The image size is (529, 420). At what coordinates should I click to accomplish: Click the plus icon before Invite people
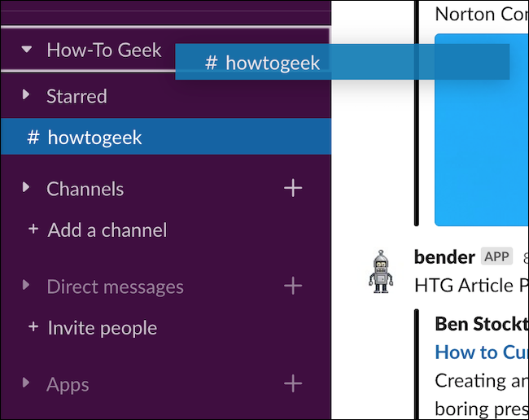click(33, 327)
